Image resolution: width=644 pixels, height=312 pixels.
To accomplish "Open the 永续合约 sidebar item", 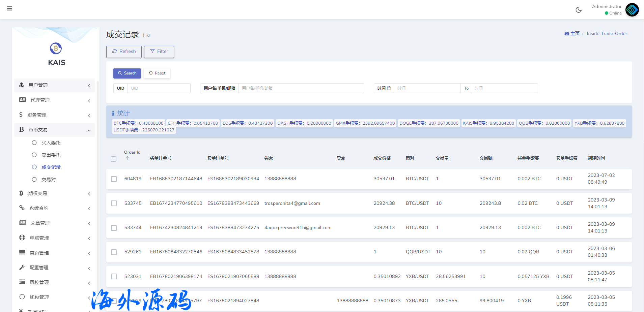I will (x=39, y=208).
